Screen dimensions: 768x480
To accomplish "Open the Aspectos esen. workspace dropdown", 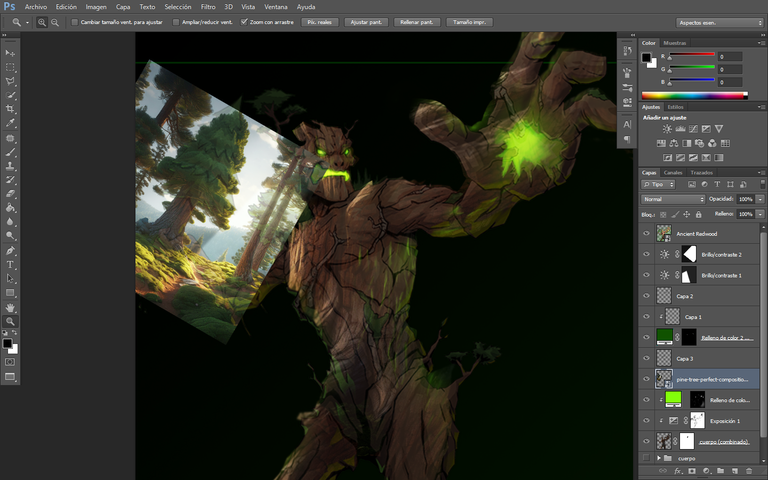I will point(720,23).
